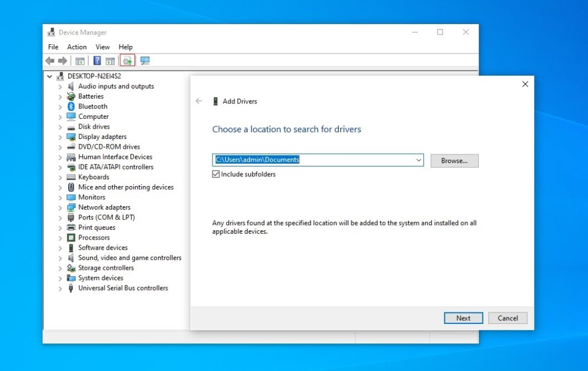This screenshot has height=371, width=588.
Task: Click the Scan for hardware changes icon
Action: coord(145,60)
